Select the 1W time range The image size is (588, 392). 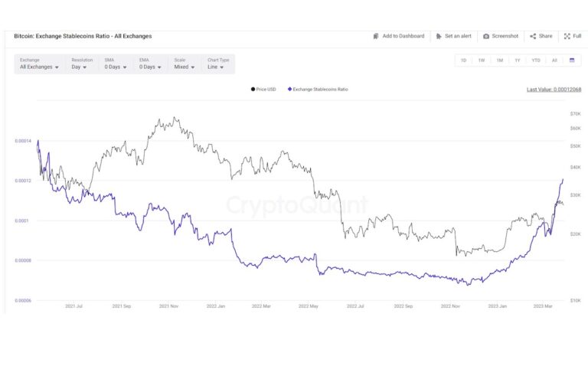click(x=482, y=60)
